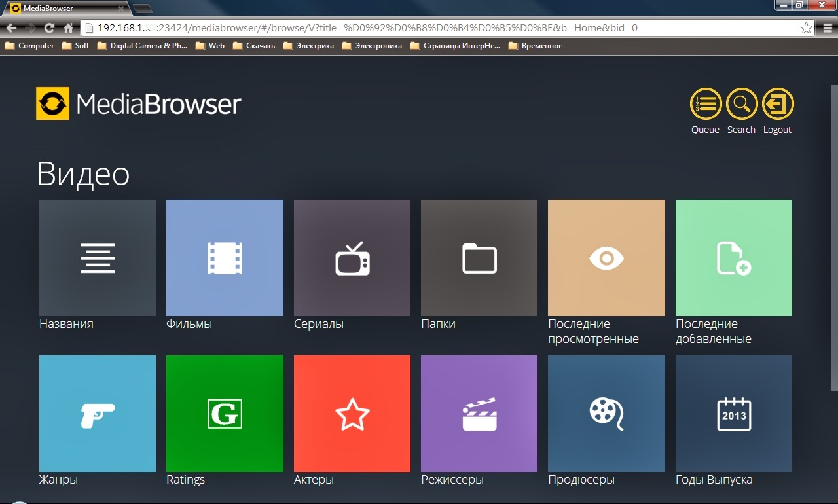The width and height of the screenshot is (838, 504).
Task: Open the Сериалы TV tile
Action: 352,258
